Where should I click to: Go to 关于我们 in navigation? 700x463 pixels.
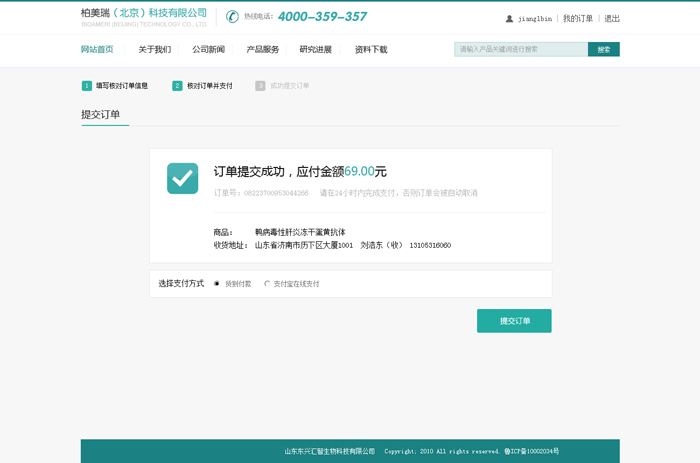coord(154,50)
